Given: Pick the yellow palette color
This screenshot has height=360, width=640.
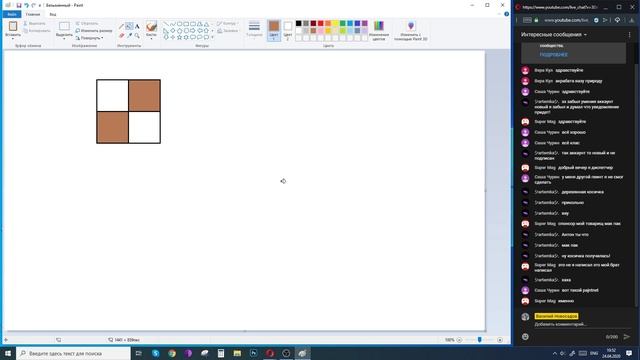Looking at the screenshot, I should coord(335,23).
